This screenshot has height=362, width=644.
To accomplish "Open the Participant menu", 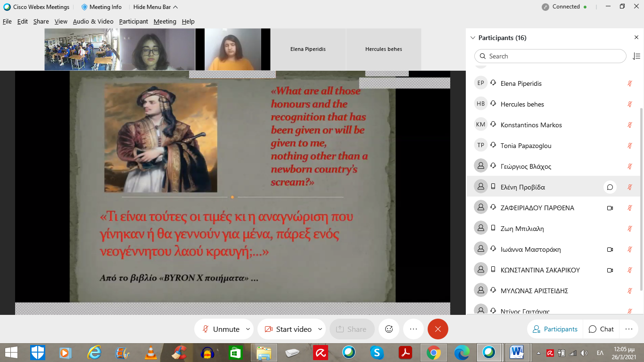I will [x=133, y=22].
